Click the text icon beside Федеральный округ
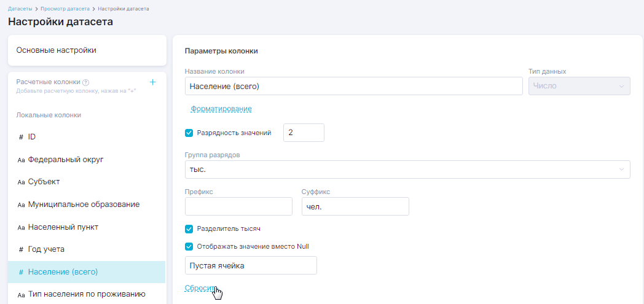Viewport: 644px width, 304px height. coord(21,160)
